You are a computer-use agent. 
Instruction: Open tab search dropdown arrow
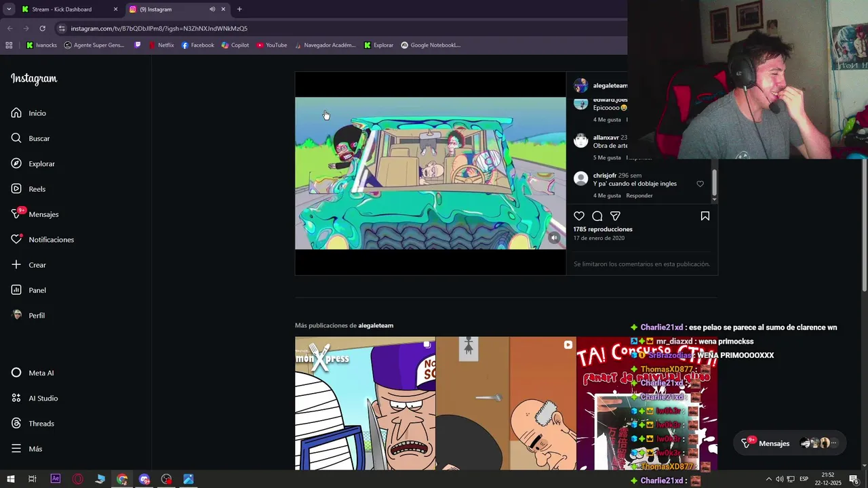click(x=9, y=9)
